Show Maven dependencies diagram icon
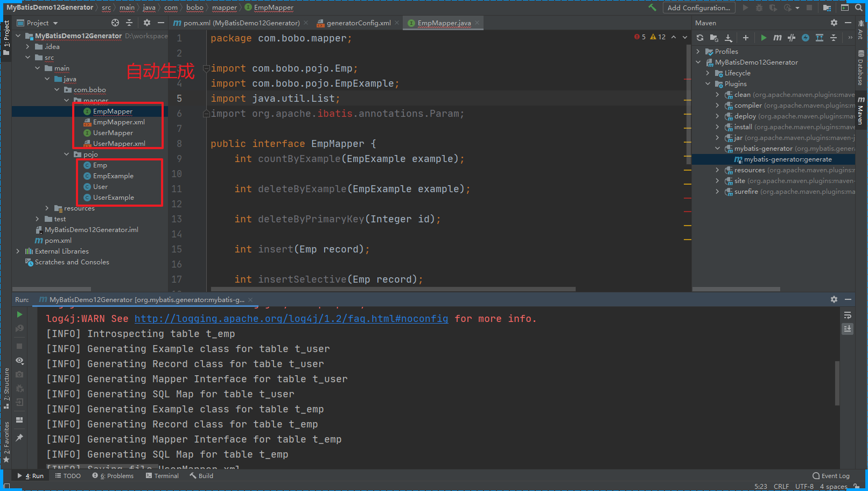The width and height of the screenshot is (868, 491). [x=820, y=38]
